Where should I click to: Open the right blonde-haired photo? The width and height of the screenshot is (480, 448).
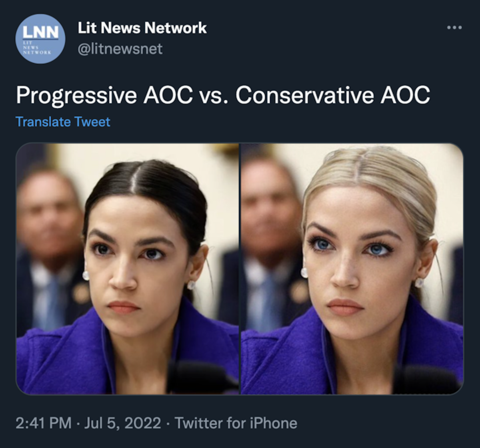pyautogui.click(x=352, y=269)
